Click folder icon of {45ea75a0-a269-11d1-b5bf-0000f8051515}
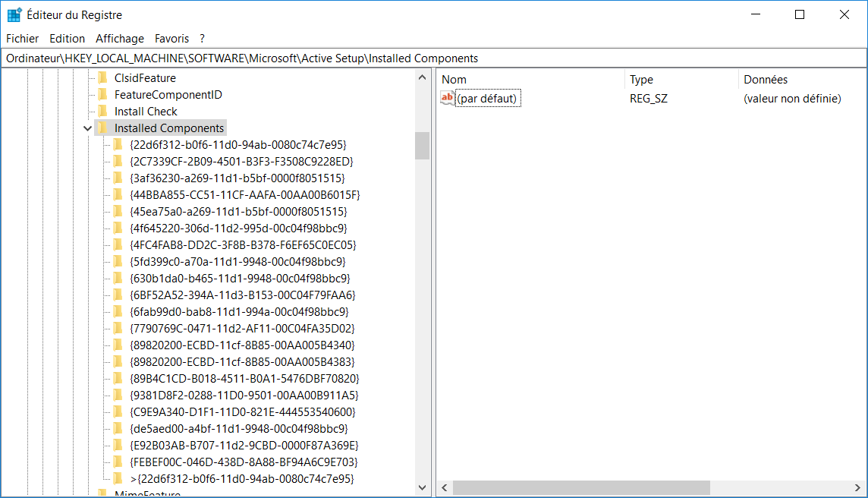868x498 pixels. click(x=118, y=211)
